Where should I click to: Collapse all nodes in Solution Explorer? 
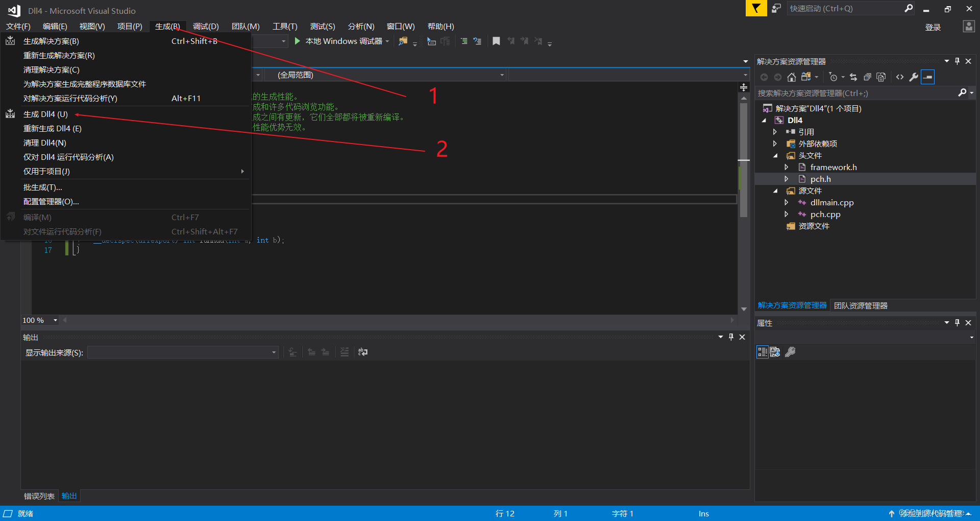click(x=867, y=77)
